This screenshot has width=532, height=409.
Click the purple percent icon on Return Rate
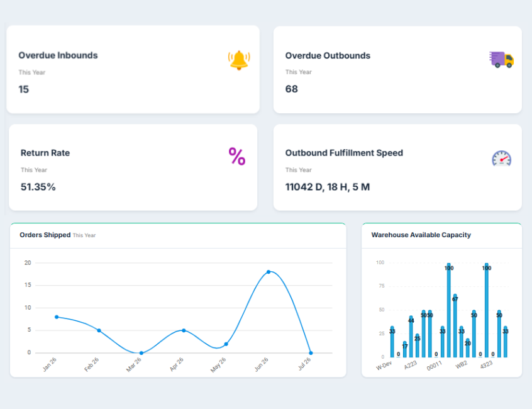pyautogui.click(x=237, y=157)
